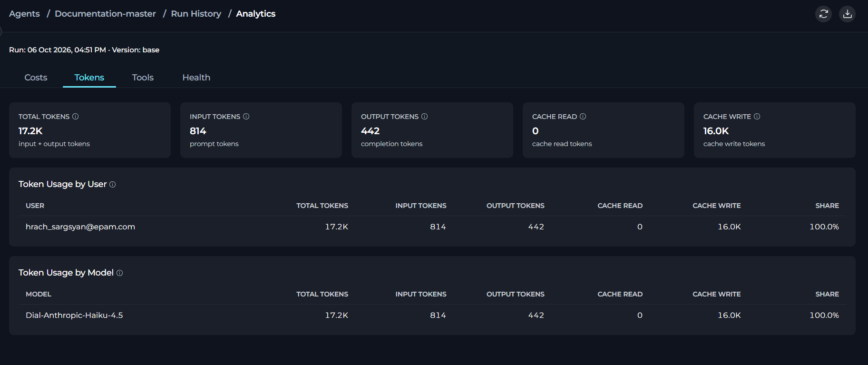Click the refresh analytics icon
868x365 pixels.
pos(824,14)
